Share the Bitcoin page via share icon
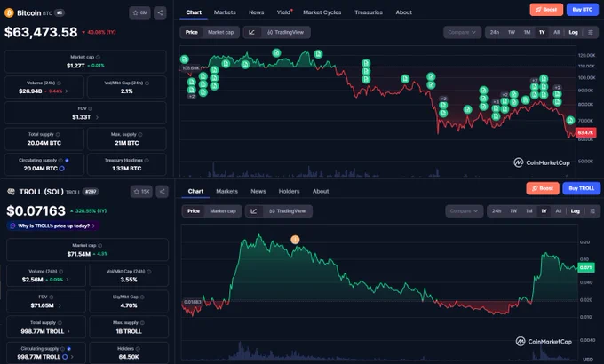Image resolution: width=604 pixels, height=364 pixels. [160, 12]
